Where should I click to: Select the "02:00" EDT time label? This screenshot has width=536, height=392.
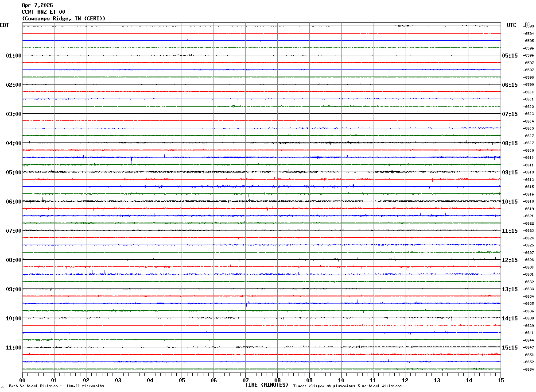[x=14, y=85]
